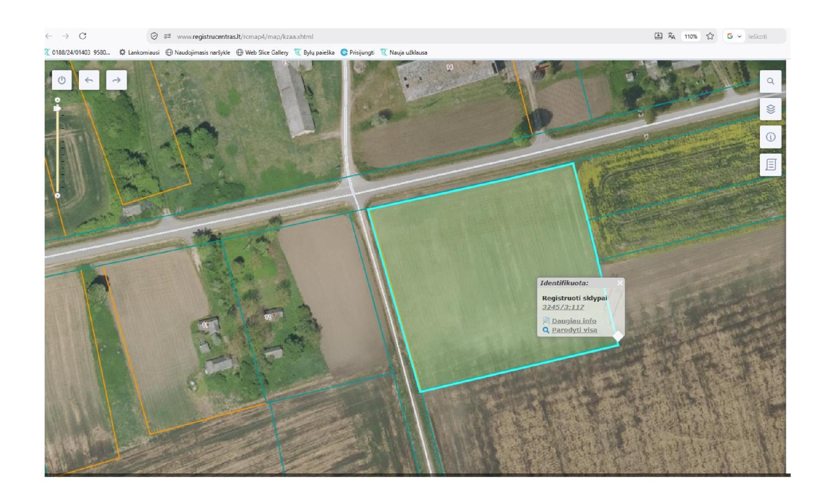Click zoom-out minus on map slider
Screen dimensions: 828x504
click(x=57, y=195)
